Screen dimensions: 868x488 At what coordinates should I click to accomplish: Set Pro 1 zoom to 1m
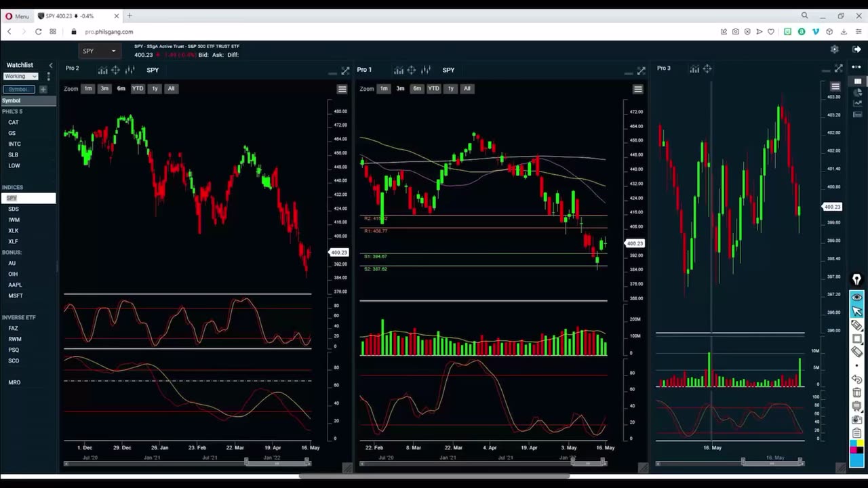[384, 89]
